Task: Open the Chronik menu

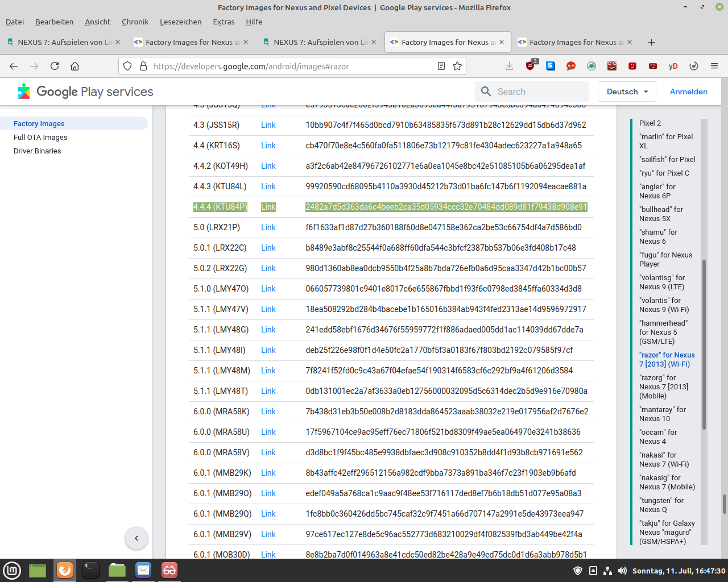Action: point(135,22)
